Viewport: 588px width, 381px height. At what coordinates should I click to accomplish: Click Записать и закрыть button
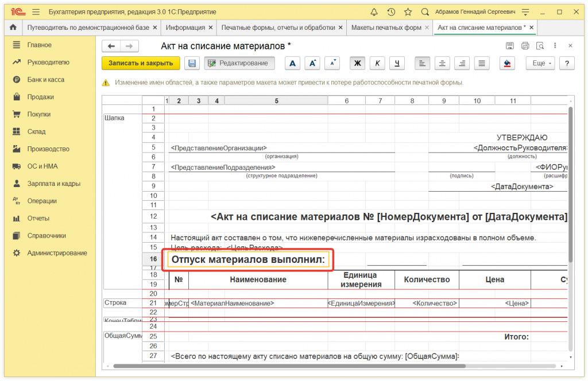point(141,64)
